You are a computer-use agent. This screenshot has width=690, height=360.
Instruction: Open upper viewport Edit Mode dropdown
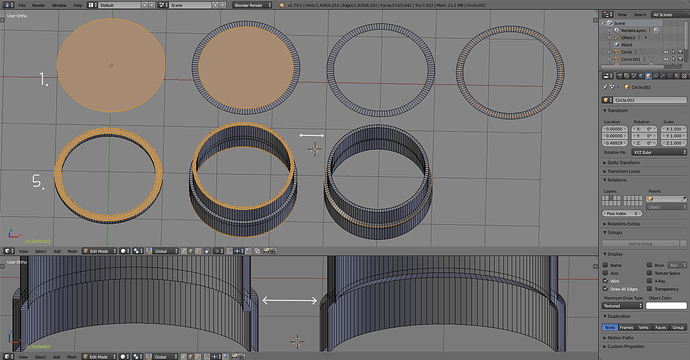pyautogui.click(x=99, y=251)
